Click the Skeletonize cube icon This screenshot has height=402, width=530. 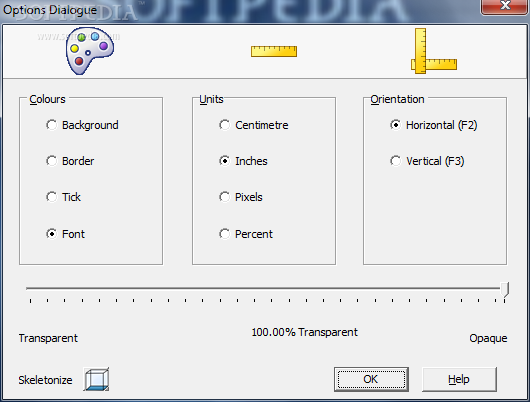(97, 379)
